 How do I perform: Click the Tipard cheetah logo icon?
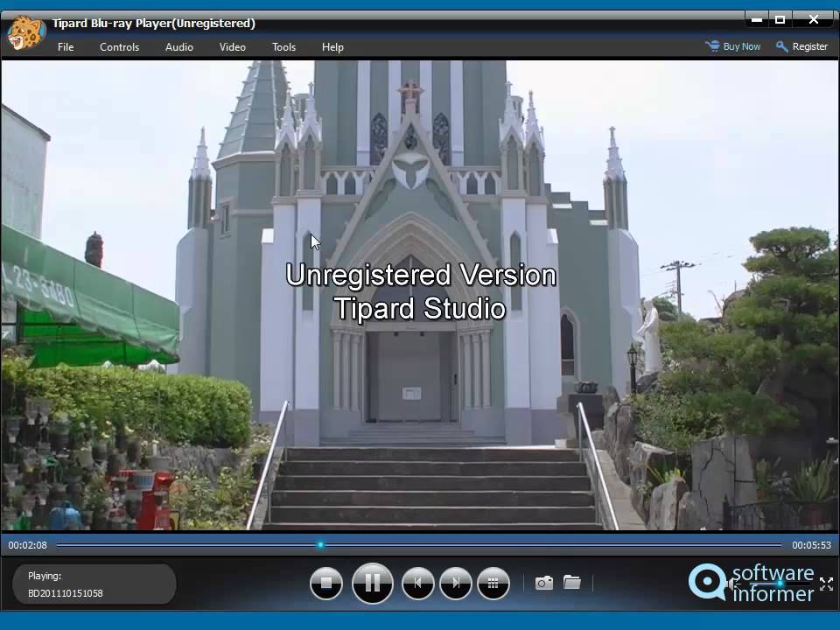coord(25,32)
